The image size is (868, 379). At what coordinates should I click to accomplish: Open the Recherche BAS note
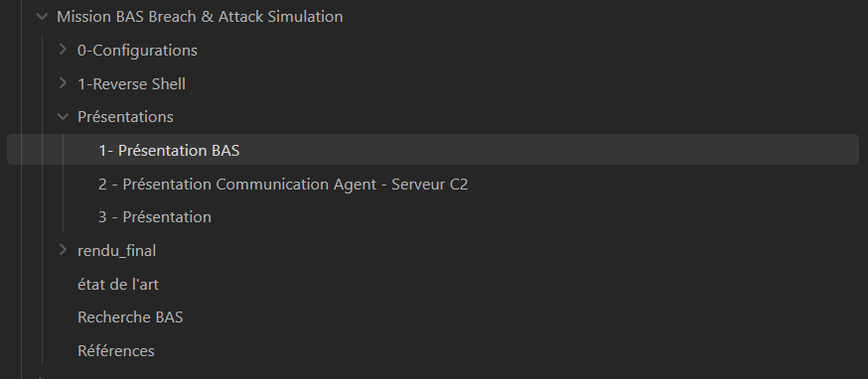(x=130, y=317)
